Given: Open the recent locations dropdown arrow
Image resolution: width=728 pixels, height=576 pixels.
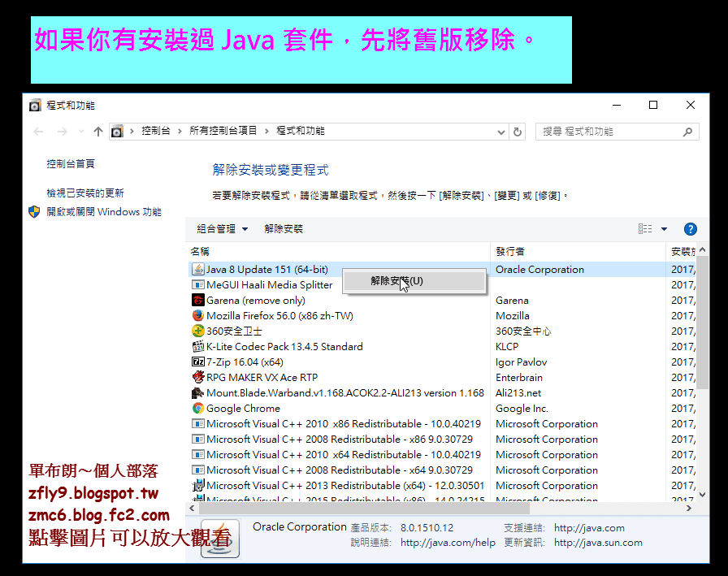Looking at the screenshot, I should [81, 132].
